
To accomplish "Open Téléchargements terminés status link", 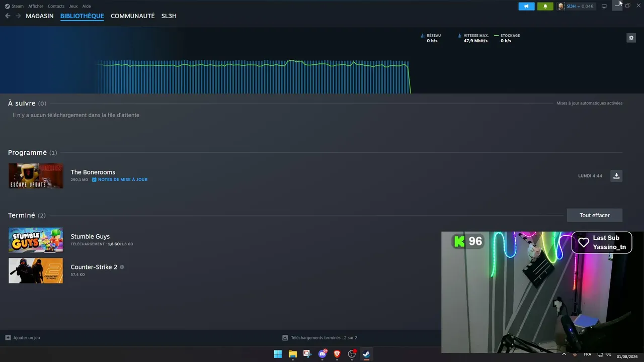I will click(324, 338).
